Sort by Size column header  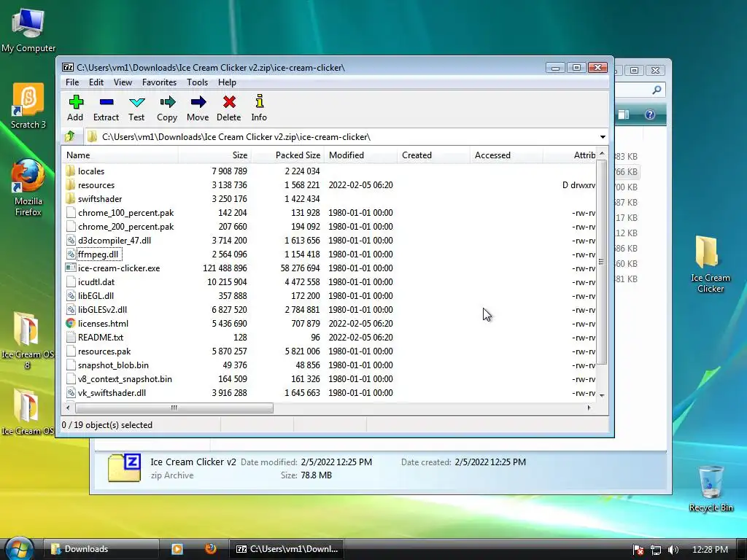tap(214, 155)
